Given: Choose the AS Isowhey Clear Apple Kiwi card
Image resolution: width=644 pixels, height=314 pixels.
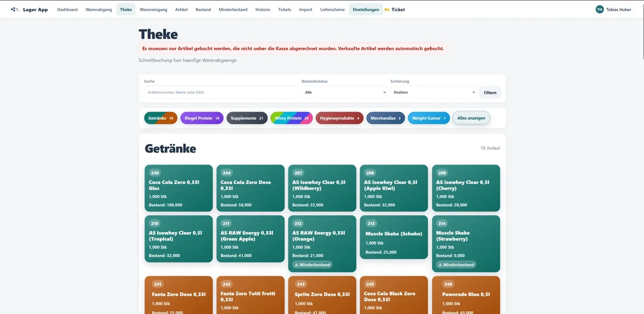Looking at the screenshot, I should tap(394, 188).
